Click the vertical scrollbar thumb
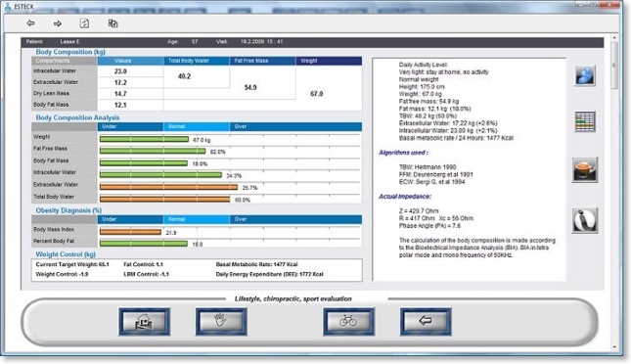This screenshot has height=364, width=631. pos(613,66)
